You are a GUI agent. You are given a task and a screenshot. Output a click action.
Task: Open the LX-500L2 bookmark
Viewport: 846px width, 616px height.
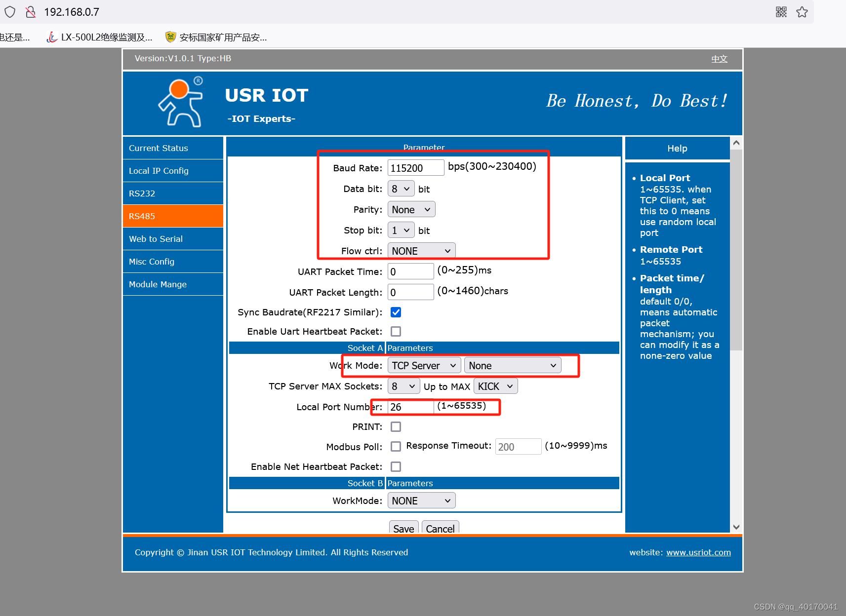100,37
